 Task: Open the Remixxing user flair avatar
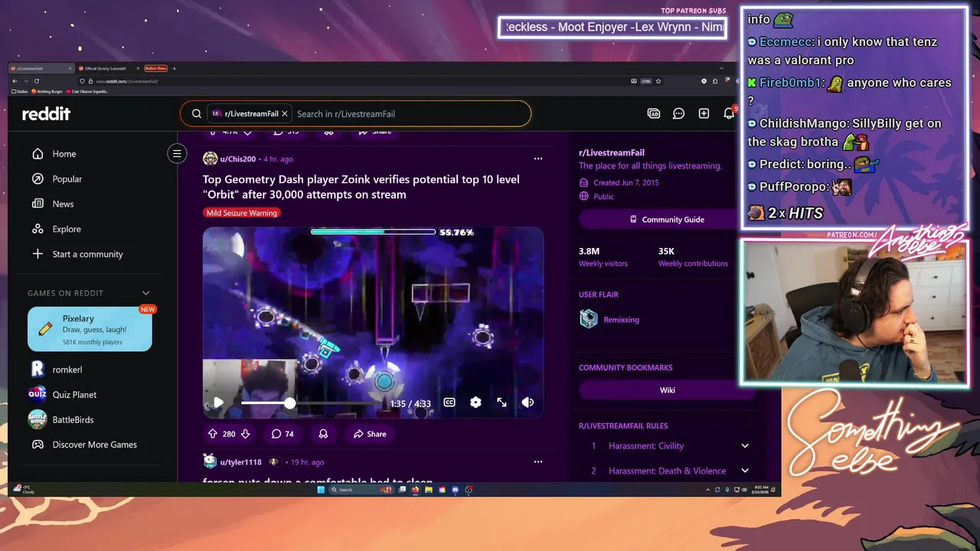pyautogui.click(x=588, y=319)
